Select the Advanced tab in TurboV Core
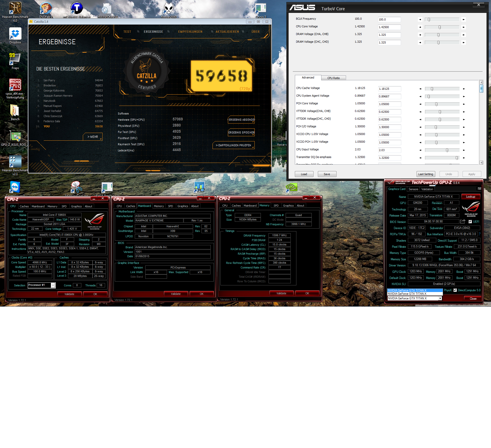The image size is (491, 448). point(308,77)
